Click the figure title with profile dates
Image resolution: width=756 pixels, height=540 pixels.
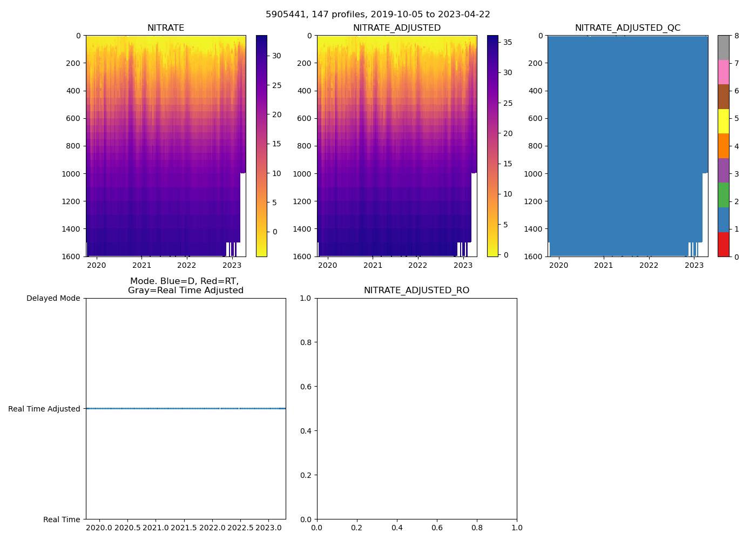click(377, 15)
